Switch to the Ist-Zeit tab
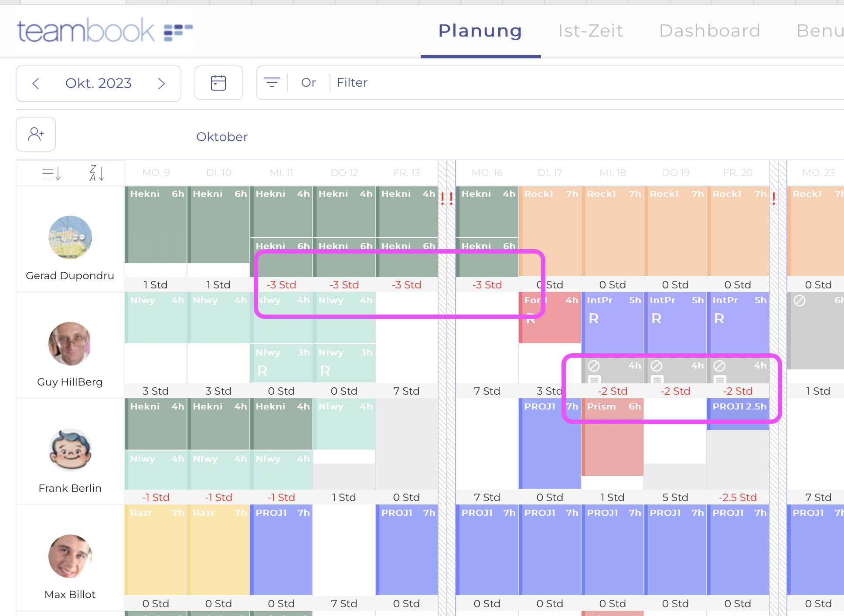Screen dimensions: 844x616 591,30
